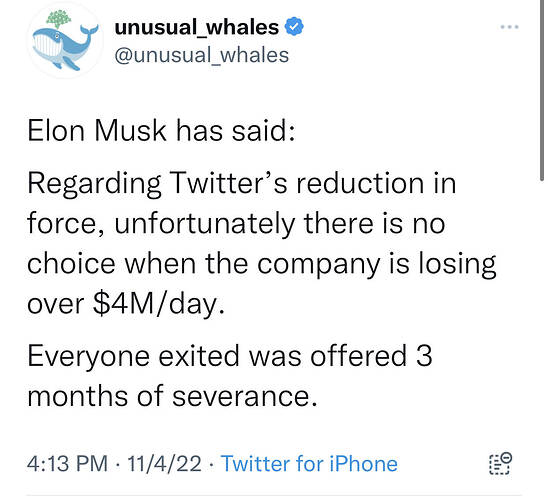This screenshot has height=499, width=548.
Task: Click the 4:13 PM timestamp
Action: 67,464
